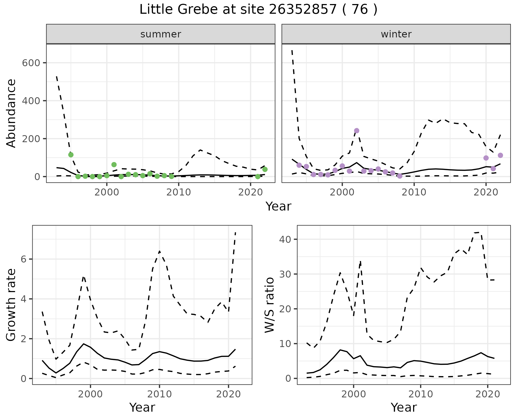Click the Year label under Growth rate plot

(x=142, y=407)
